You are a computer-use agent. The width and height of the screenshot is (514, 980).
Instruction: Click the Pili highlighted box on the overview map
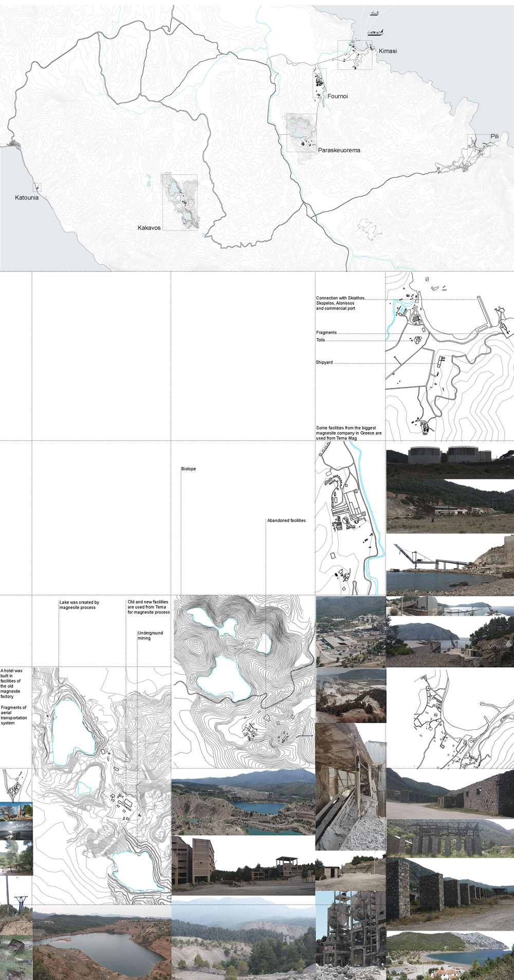click(x=479, y=146)
